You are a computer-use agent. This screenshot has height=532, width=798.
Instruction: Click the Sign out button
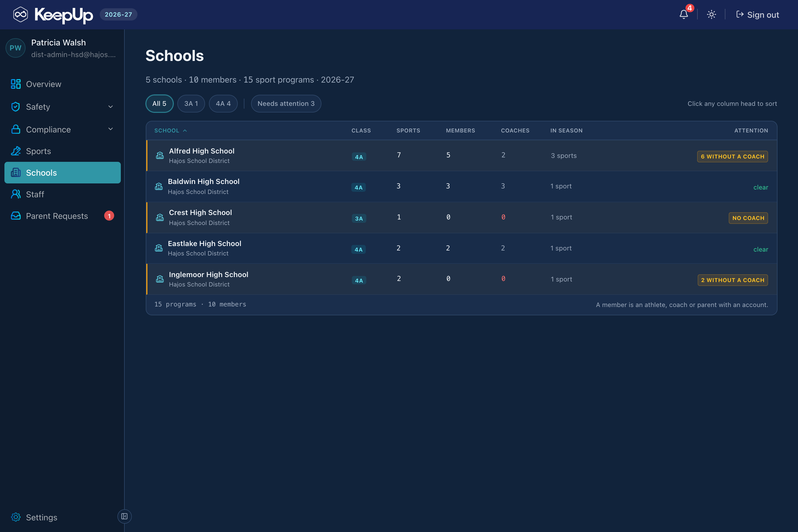[x=757, y=15]
